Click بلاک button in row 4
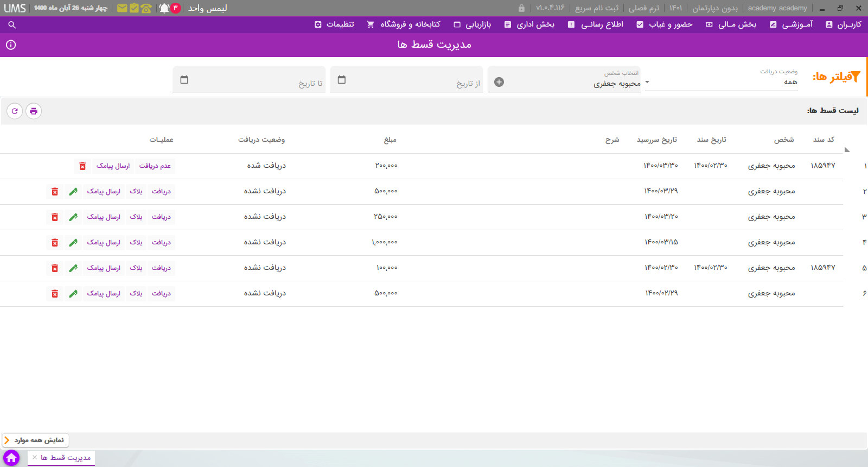 click(136, 243)
